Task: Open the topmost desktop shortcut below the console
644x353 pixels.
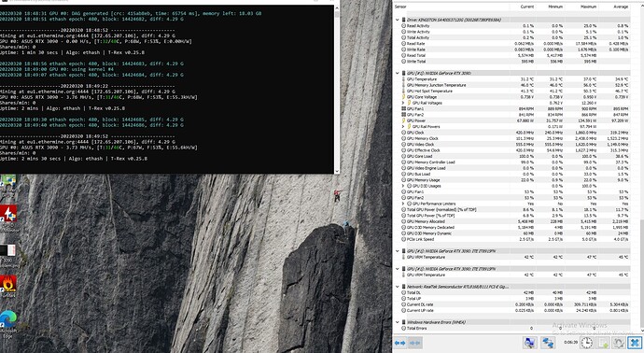Action: click(x=8, y=181)
